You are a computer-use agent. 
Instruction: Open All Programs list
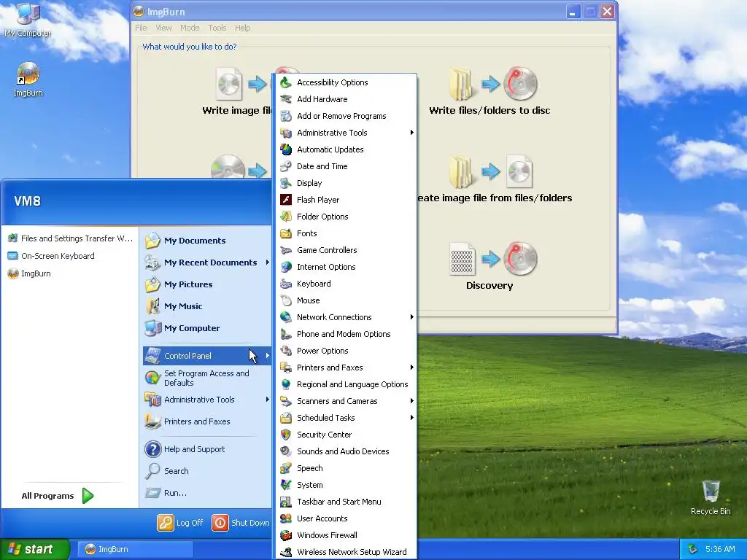(58, 496)
